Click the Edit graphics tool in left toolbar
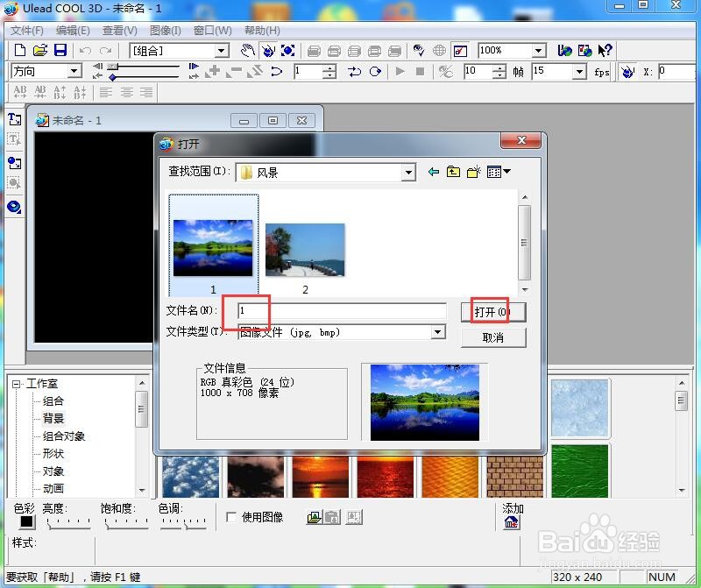This screenshot has width=701, height=588. [14, 183]
